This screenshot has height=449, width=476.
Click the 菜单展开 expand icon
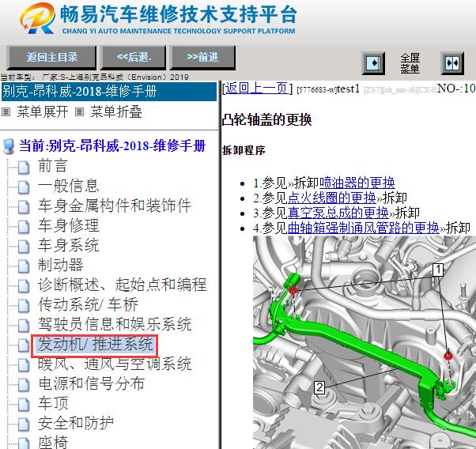[x=6, y=112]
